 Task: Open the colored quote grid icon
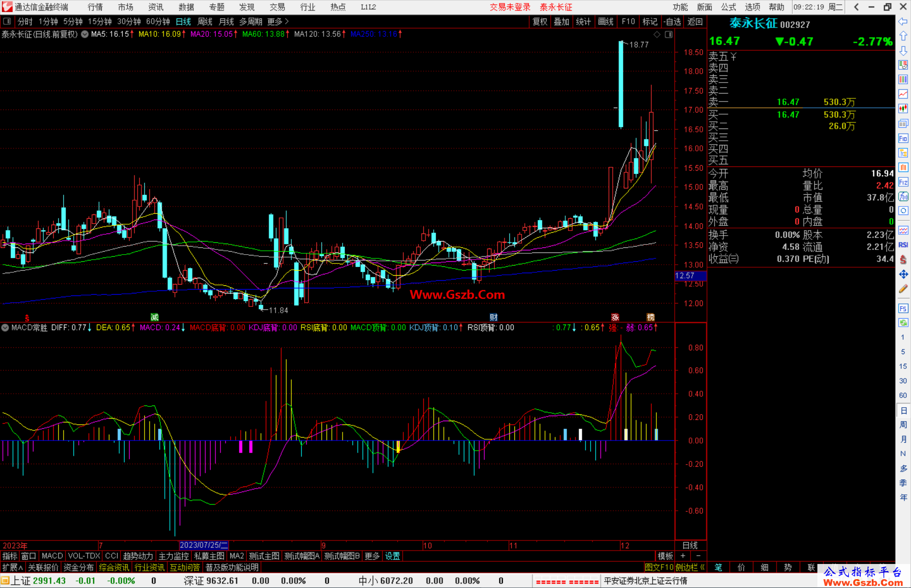(x=903, y=80)
